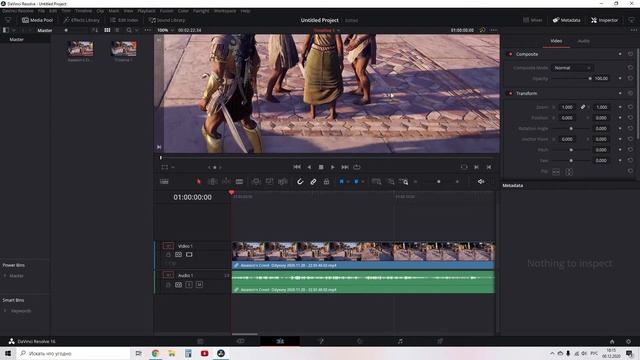This screenshot has width=640, height=360.
Task: Adjust the Rotation Angle slider
Action: pyautogui.click(x=571, y=129)
